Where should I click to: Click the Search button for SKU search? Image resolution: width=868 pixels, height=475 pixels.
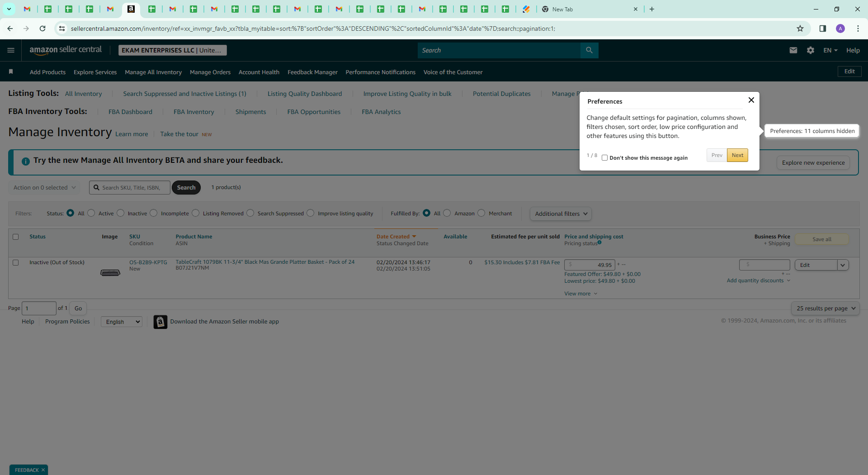186,187
